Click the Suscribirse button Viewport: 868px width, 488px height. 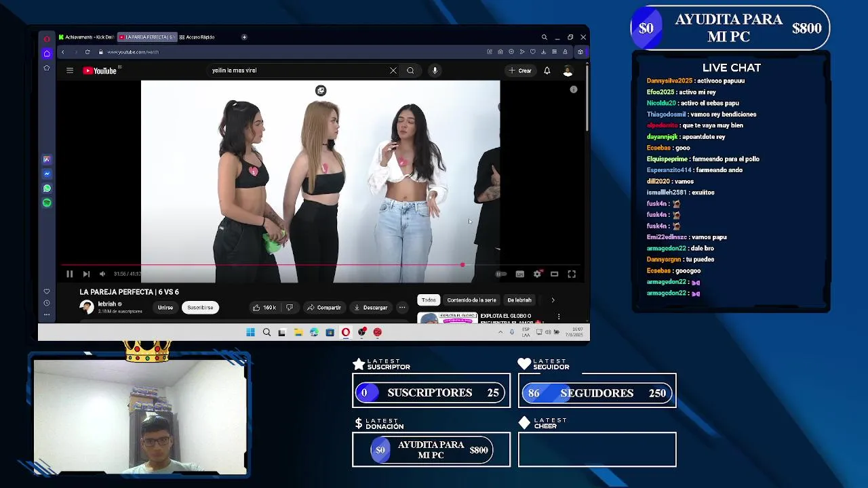pos(200,308)
